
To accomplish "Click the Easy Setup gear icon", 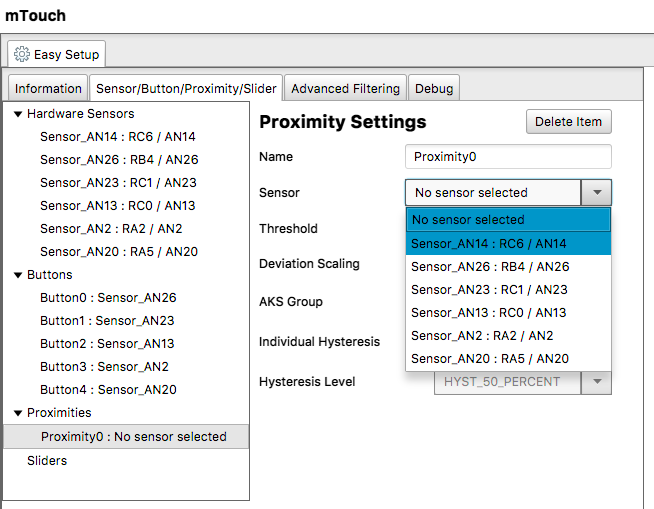I will [22, 54].
